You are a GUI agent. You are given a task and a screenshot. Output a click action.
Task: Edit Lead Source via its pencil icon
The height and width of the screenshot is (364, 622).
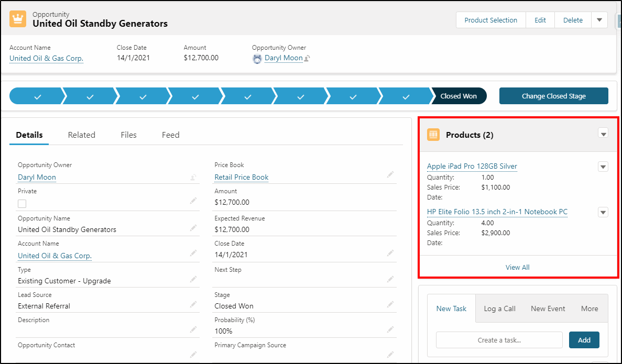(193, 304)
